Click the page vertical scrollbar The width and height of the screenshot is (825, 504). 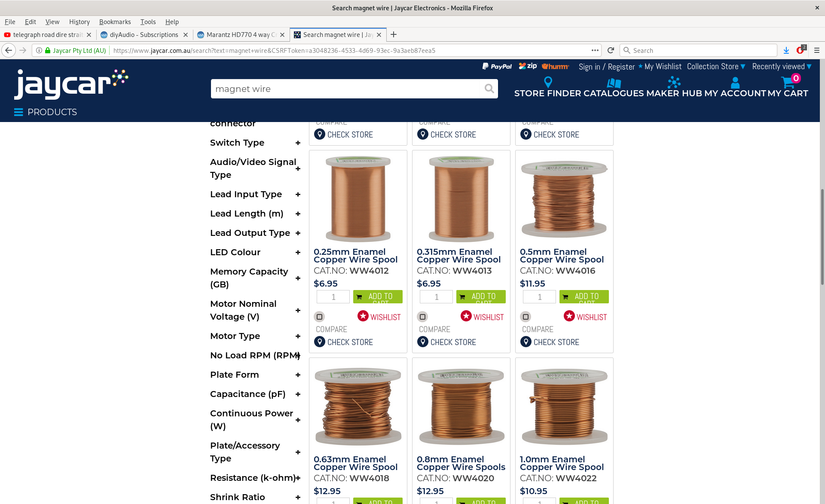pyautogui.click(x=822, y=236)
